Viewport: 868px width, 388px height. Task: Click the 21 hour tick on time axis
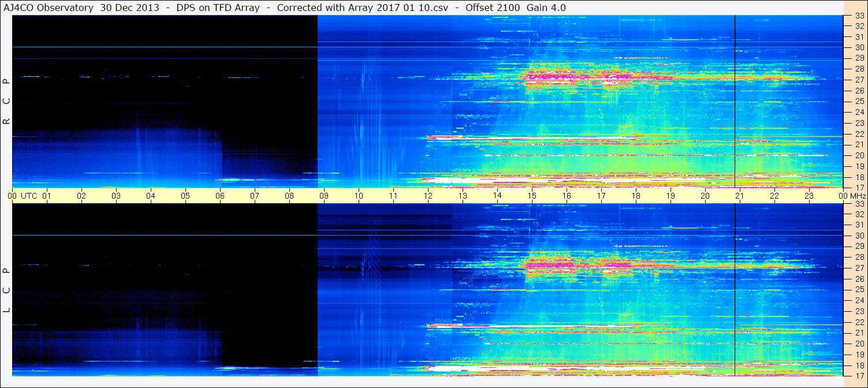click(740, 196)
